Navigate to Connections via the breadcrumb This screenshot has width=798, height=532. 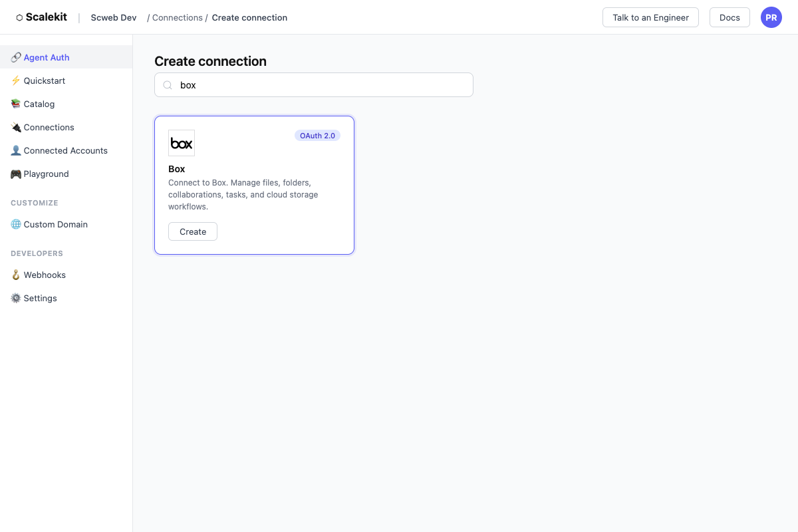177,17
